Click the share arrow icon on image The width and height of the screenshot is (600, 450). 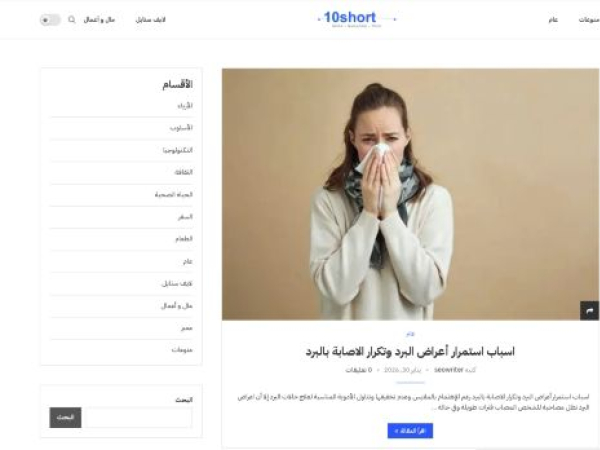(589, 310)
